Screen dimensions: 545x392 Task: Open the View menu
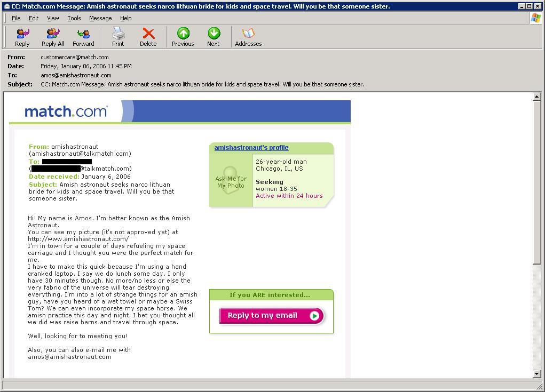pos(53,18)
